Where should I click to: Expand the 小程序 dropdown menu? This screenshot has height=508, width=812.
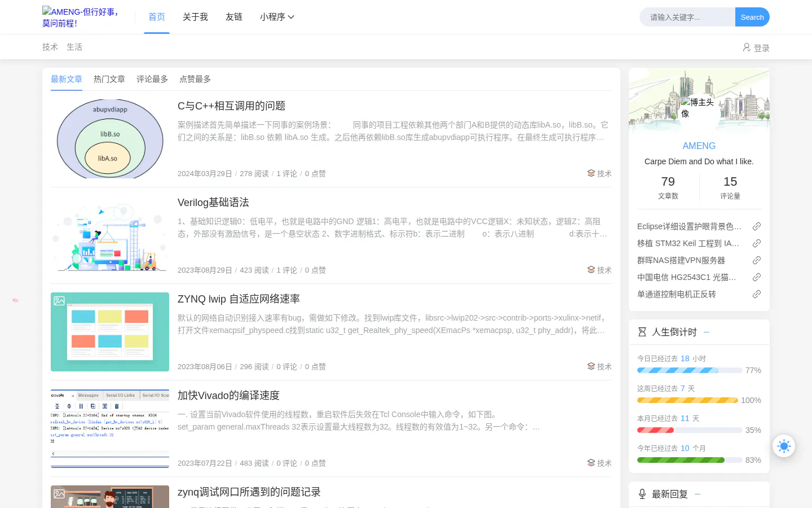tap(277, 17)
